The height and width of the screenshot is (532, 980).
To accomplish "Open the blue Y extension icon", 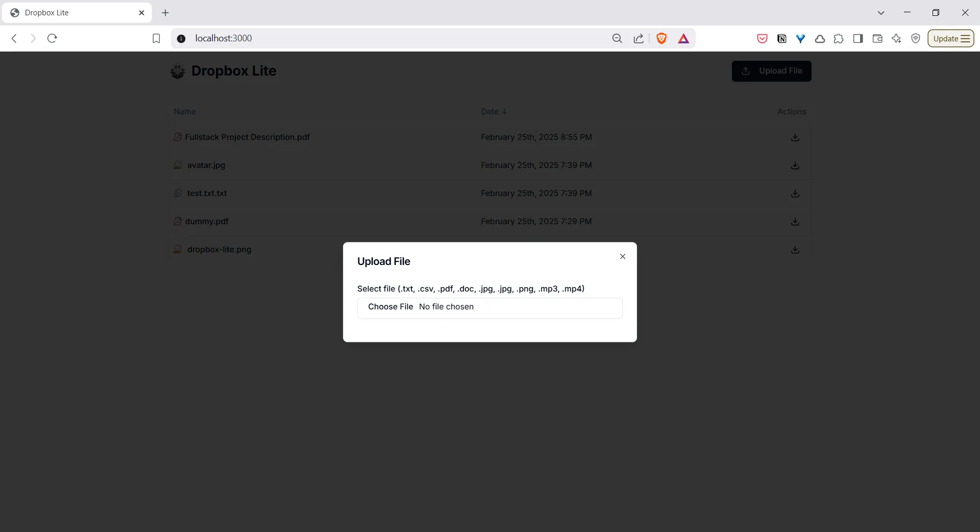I will (x=801, y=38).
